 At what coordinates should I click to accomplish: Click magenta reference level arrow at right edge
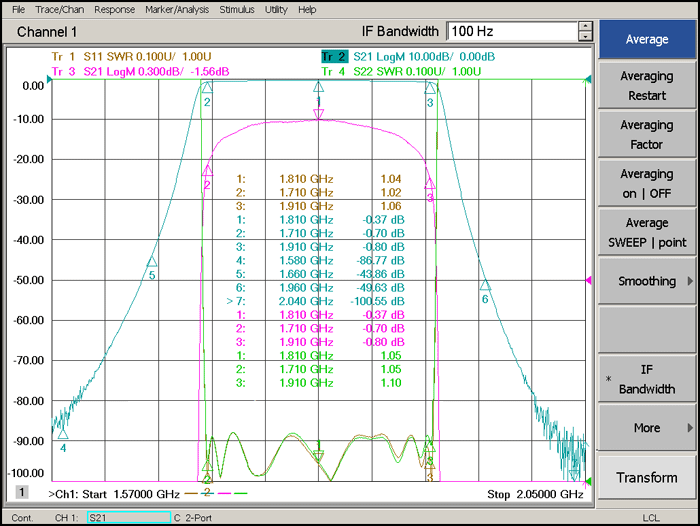(x=588, y=280)
